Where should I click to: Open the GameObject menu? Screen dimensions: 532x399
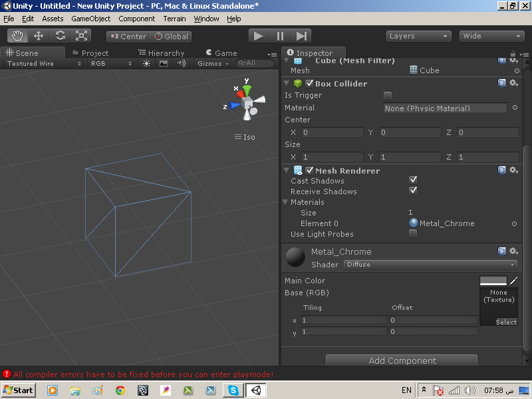[x=90, y=19]
